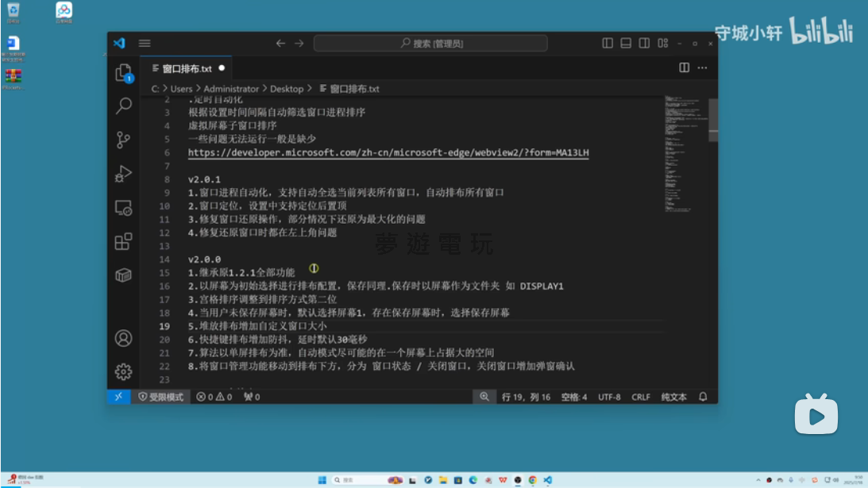
Task: Open the hamburger application menu
Action: (145, 44)
